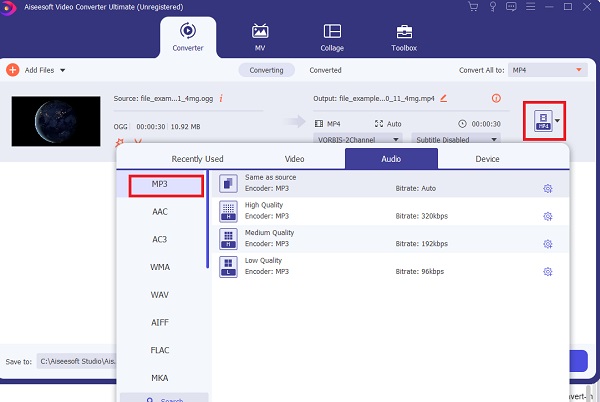This screenshot has width=600, height=402.
Task: Click the Save to path field
Action: click(77, 361)
